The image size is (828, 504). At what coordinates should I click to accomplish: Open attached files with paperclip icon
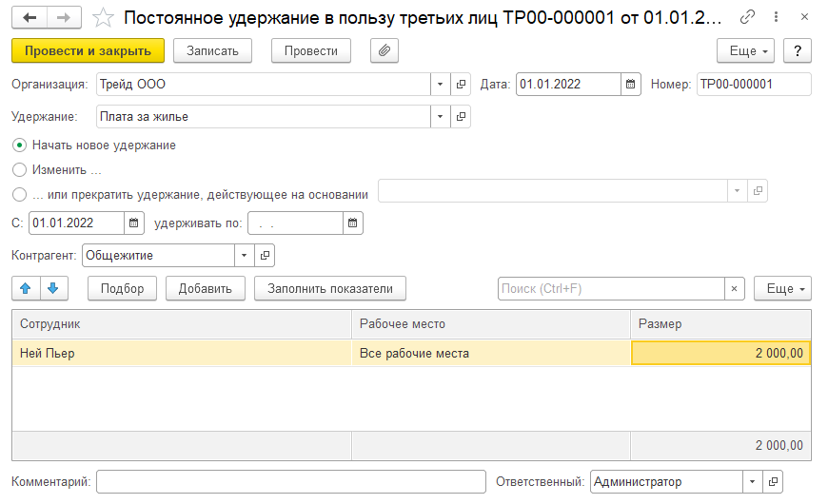[384, 50]
